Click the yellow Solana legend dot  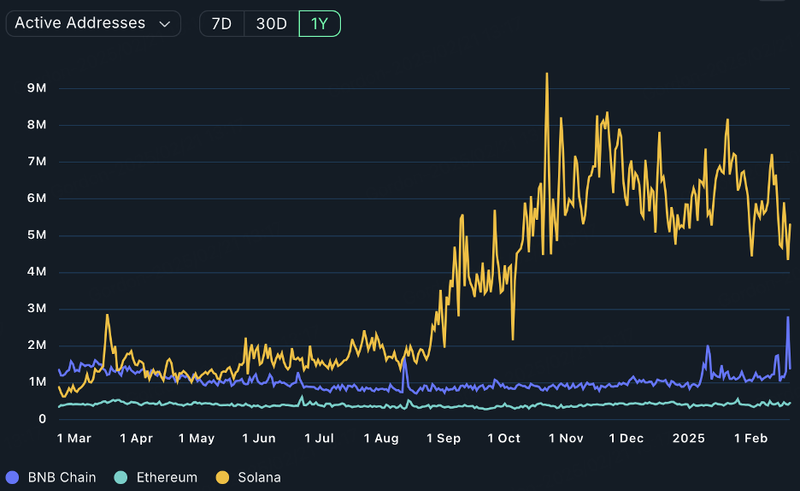pos(224,477)
